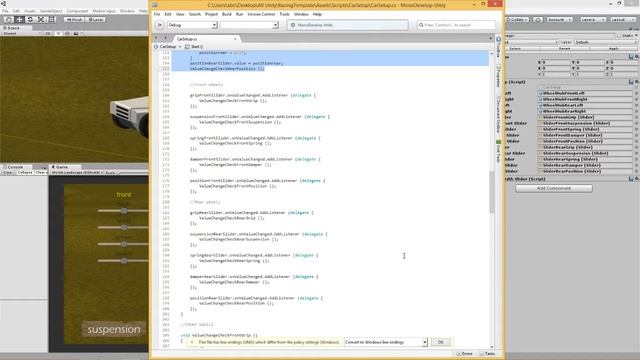Viewport: 640px width, 360px height.
Task: Click the SliderFrontGrip (Slider) object field
Action: 585,117
